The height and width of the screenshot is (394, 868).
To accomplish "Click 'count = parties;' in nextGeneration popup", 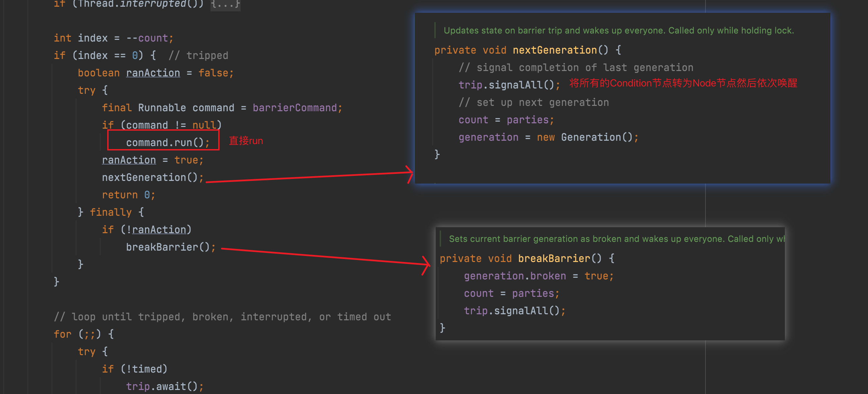I will 506,120.
